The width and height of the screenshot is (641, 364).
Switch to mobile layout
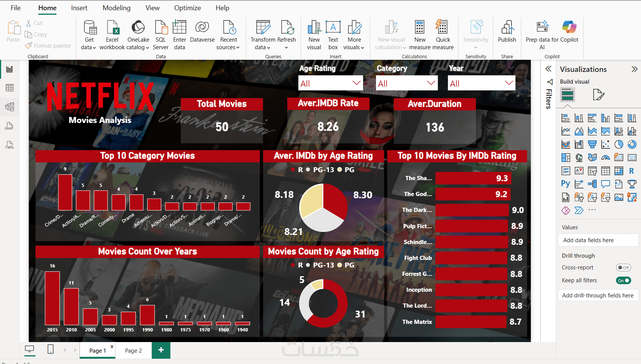coord(50,349)
